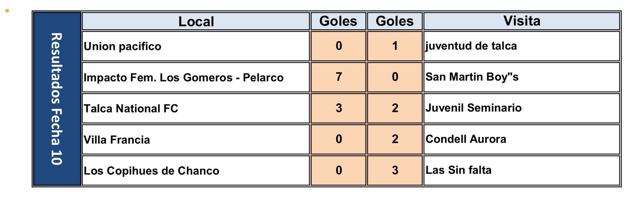Click Impacto Fem. Los Gomeros - Pelarco cell
Image resolution: width=644 pixels, height=205 pixels.
point(196,77)
